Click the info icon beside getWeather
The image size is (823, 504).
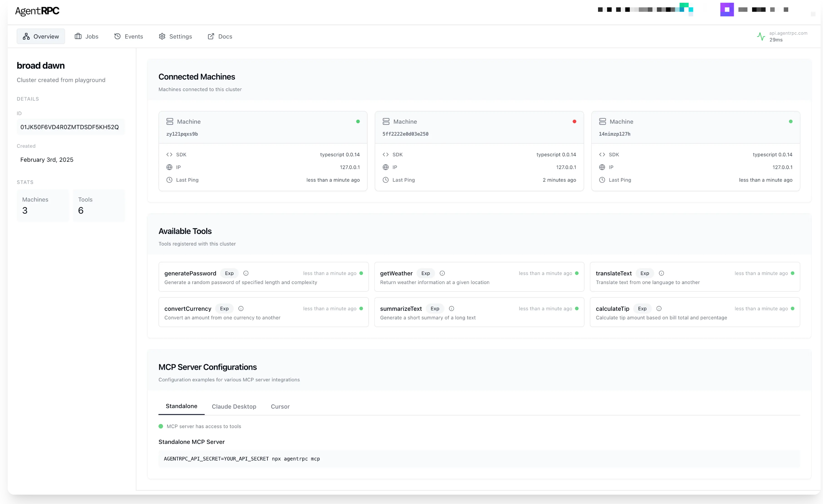click(442, 273)
